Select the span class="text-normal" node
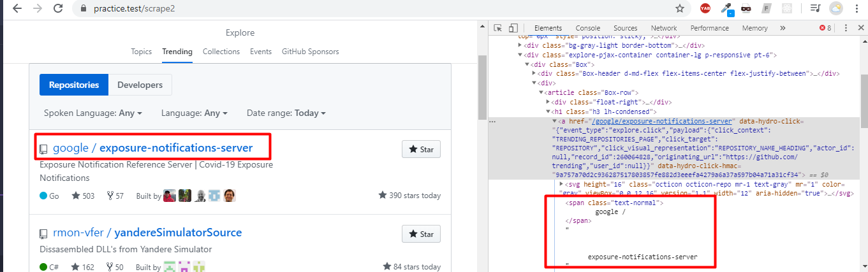 tap(614, 203)
